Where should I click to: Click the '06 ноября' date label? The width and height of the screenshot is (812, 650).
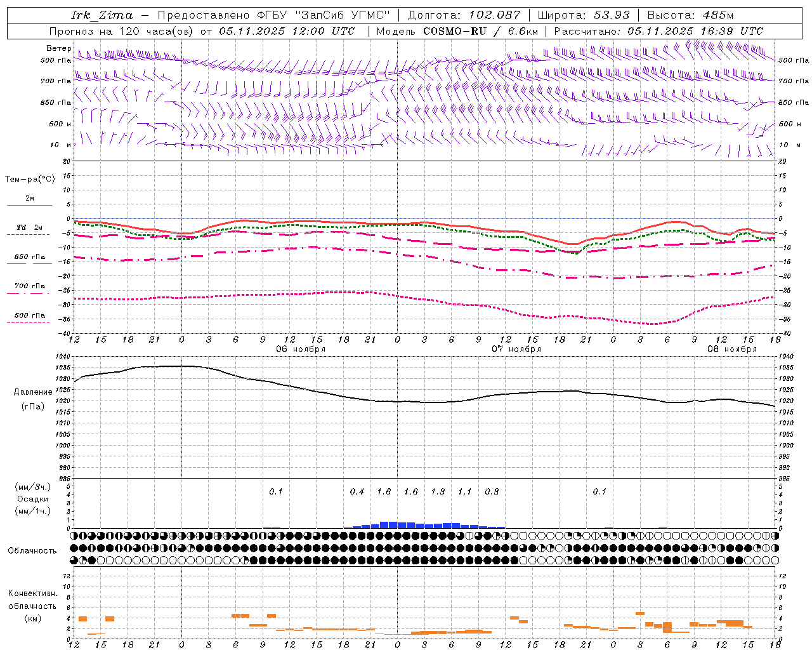tap(301, 349)
